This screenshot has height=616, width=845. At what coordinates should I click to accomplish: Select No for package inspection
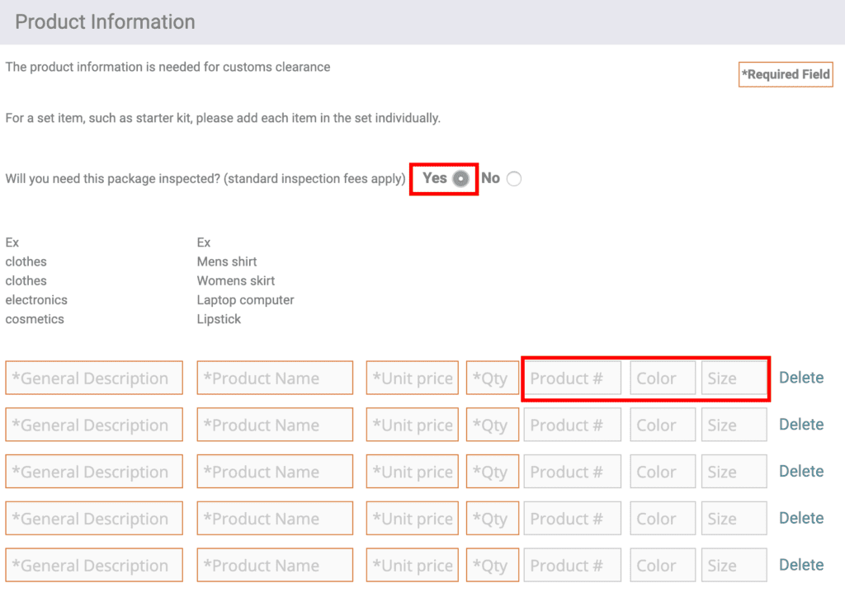[514, 179]
